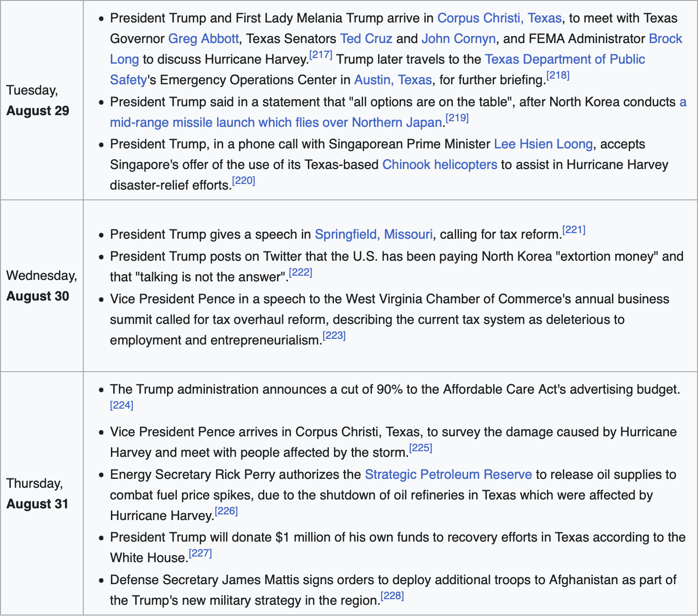Screen dimensions: 698x616
Task: Visit Texas Department of Public Safety link
Action: [x=565, y=59]
